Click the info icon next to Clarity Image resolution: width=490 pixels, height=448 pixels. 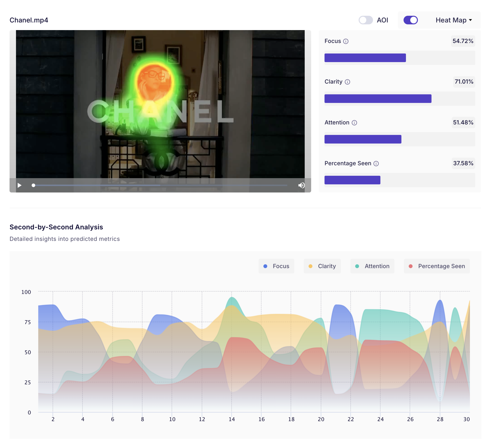[x=347, y=82]
